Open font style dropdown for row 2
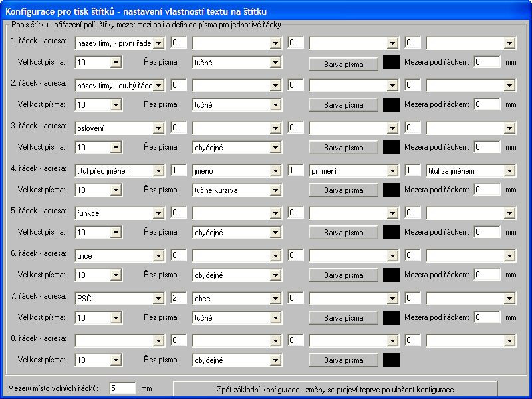 point(237,105)
